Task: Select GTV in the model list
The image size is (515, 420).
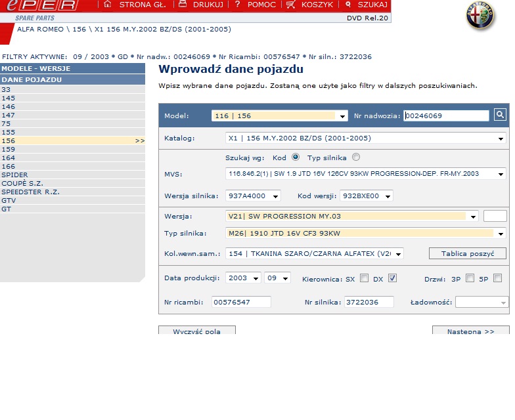Action: [72, 200]
